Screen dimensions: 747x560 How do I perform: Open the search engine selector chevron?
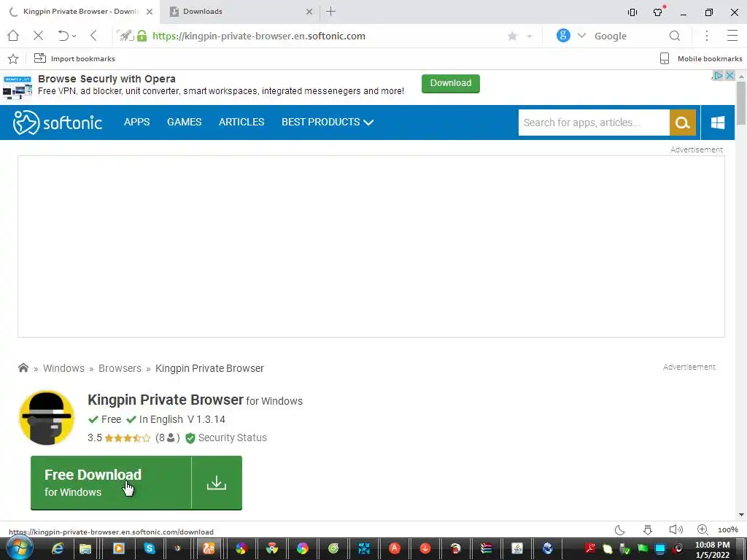(x=581, y=36)
